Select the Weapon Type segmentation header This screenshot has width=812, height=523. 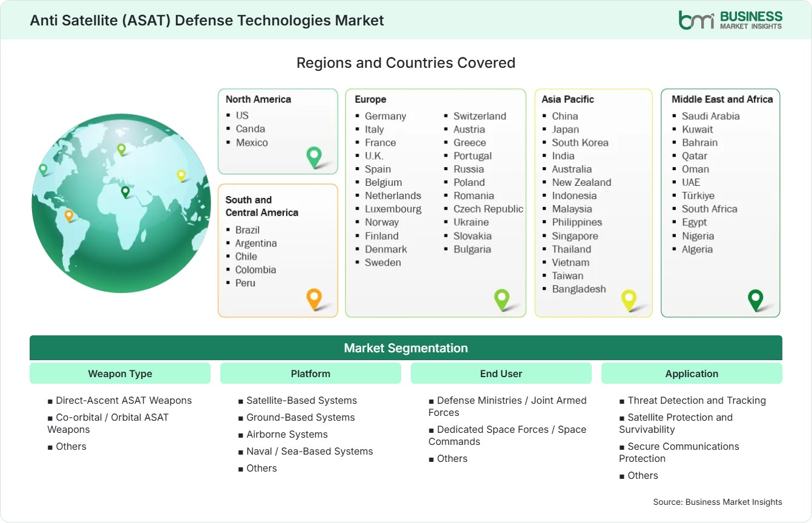point(120,373)
